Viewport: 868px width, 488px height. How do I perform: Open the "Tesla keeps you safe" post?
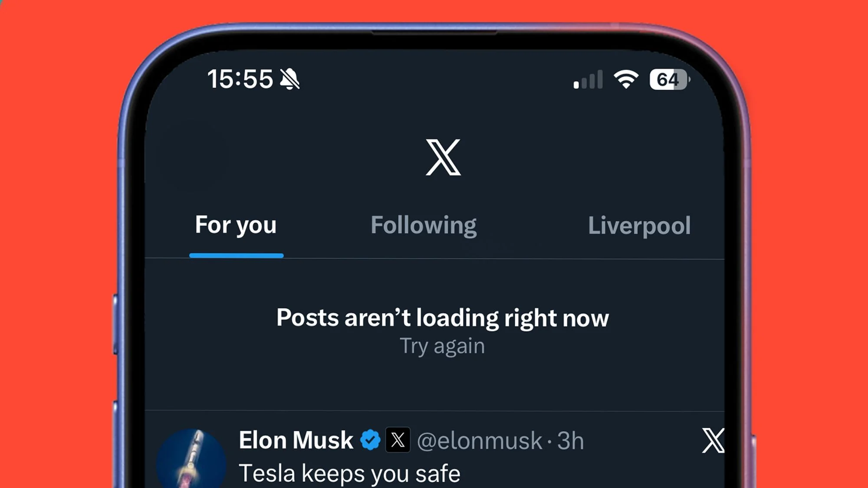[x=349, y=473]
